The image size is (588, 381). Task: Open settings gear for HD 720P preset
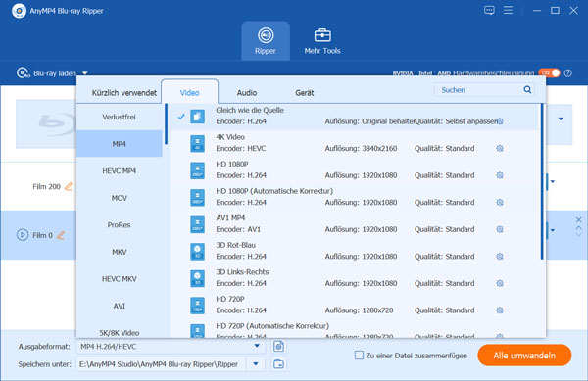500,310
